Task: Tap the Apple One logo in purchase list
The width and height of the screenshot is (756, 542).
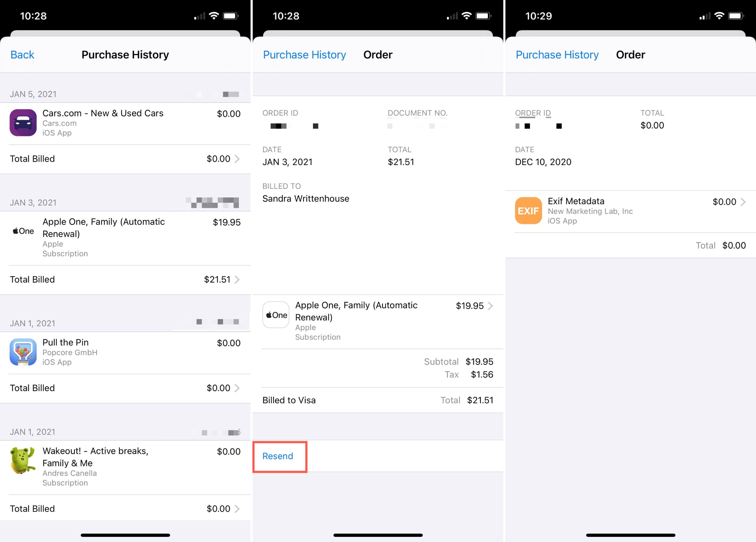Action: pos(23,231)
